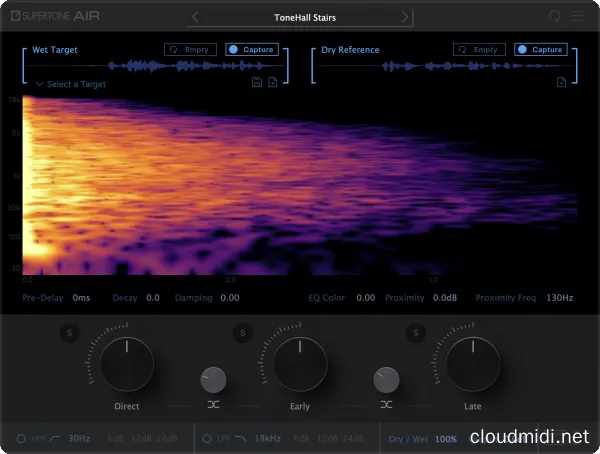
Task: Click the crossover icon below Direct/Early knob
Action: [x=213, y=405]
